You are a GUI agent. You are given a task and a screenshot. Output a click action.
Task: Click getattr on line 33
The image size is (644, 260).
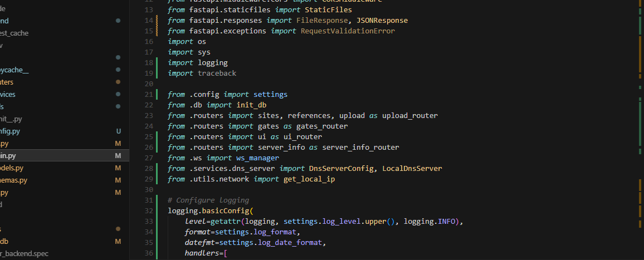coord(226,222)
